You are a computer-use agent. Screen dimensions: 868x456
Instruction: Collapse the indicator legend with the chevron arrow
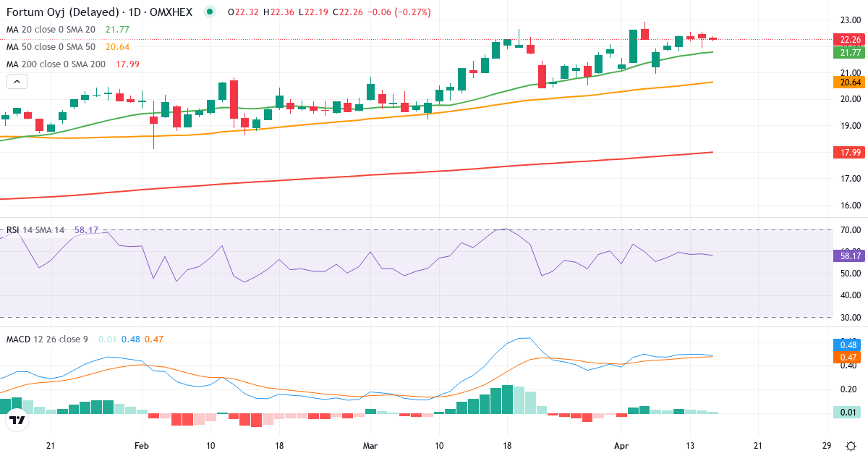[16, 81]
